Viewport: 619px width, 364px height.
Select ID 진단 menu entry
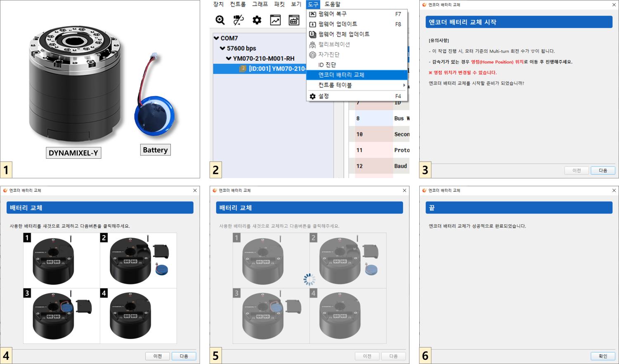point(357,65)
